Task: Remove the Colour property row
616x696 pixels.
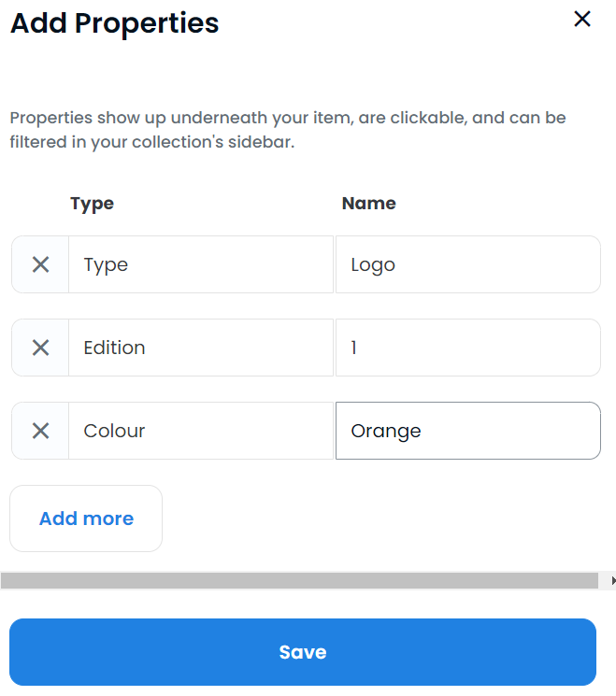Action: [40, 431]
